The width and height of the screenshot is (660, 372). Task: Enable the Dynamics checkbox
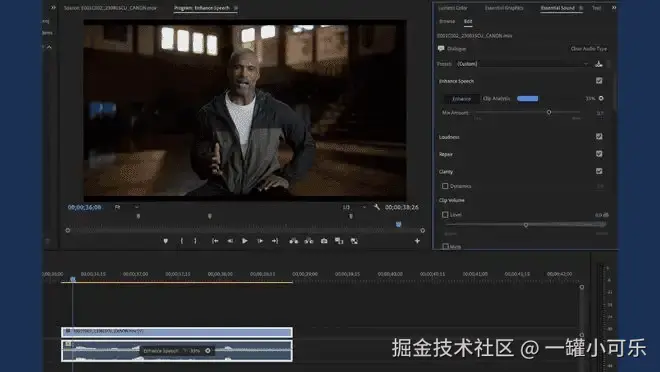coord(445,186)
